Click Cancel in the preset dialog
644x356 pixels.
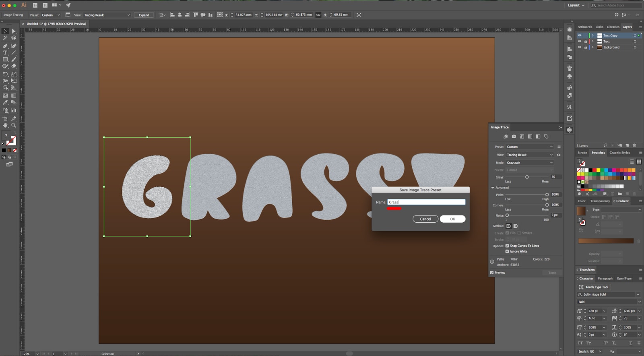click(x=425, y=219)
